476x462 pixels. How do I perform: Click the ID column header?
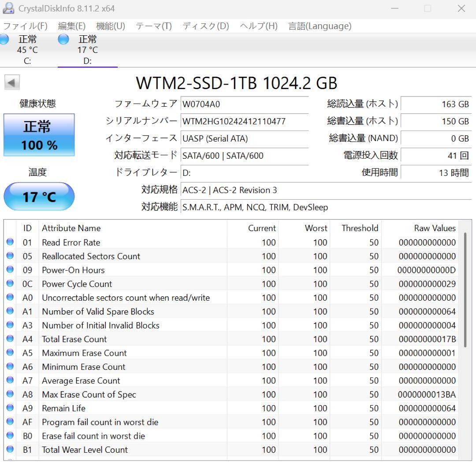pos(27,228)
